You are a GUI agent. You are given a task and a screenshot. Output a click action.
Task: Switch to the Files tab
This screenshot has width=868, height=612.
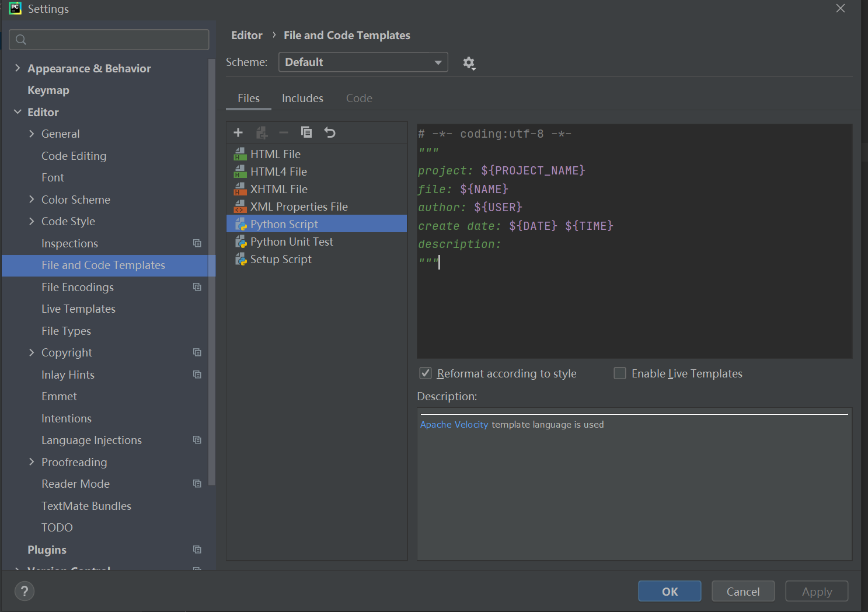click(x=249, y=98)
